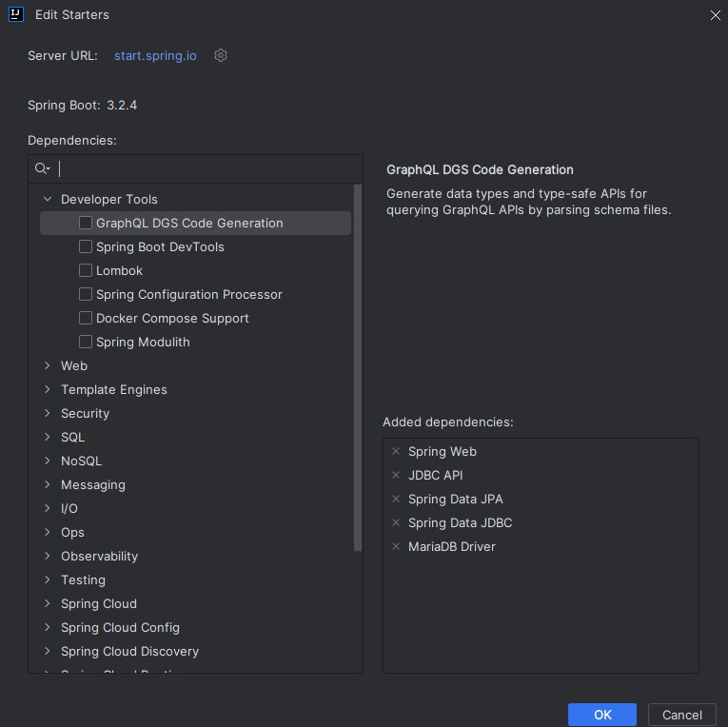Check GraphQL DGS Code Generation checkbox
Screen dimensions: 728x727
click(x=86, y=223)
